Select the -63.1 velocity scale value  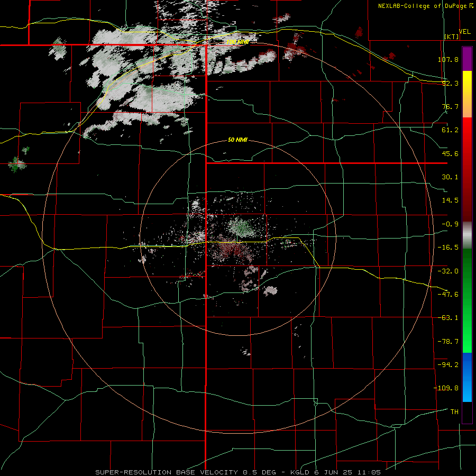(448, 318)
